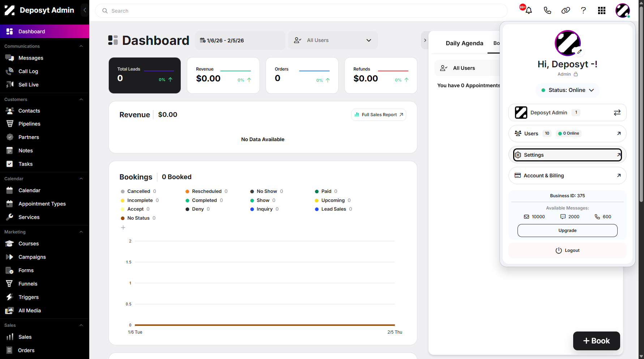Screen dimensions: 644x359
Task: Open Courses in the sidebar
Action: 44,244
